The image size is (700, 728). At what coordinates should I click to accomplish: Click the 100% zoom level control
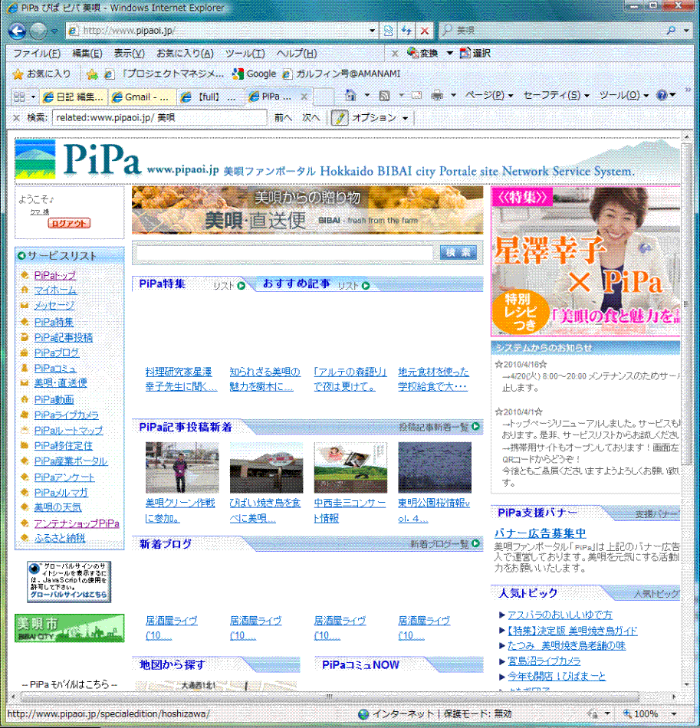click(641, 713)
